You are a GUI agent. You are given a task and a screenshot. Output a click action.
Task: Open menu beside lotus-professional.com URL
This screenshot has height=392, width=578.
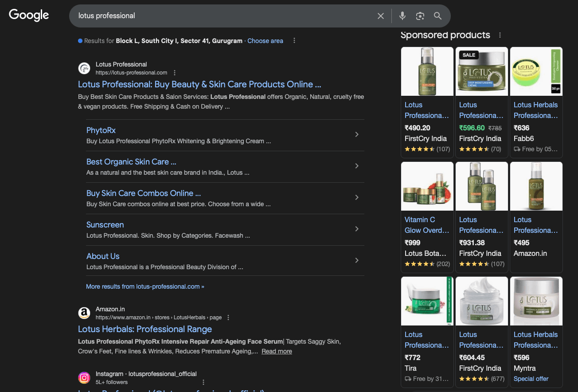(x=175, y=73)
